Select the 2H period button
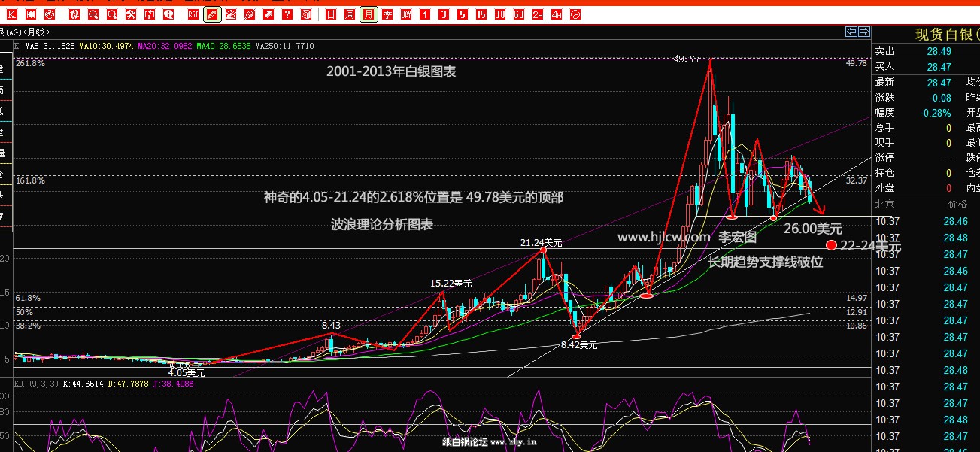 tap(538, 14)
